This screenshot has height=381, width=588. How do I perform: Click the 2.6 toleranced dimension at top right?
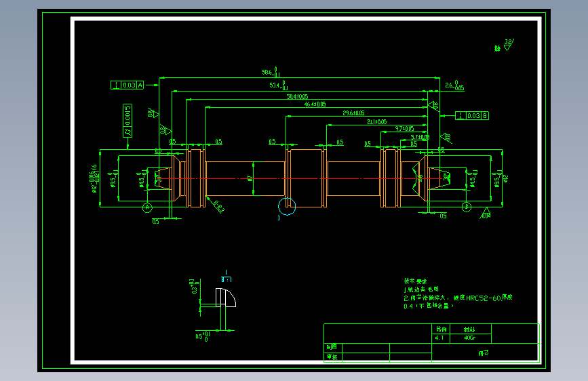pyautogui.click(x=454, y=85)
